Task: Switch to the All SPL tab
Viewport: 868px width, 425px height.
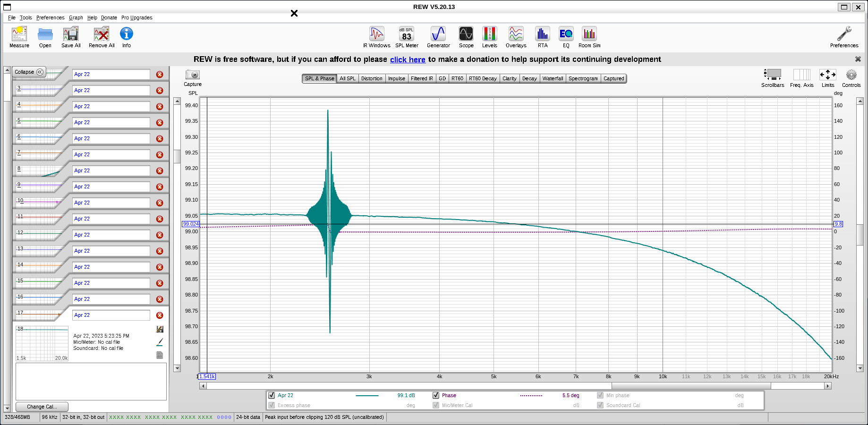Action: [x=348, y=78]
